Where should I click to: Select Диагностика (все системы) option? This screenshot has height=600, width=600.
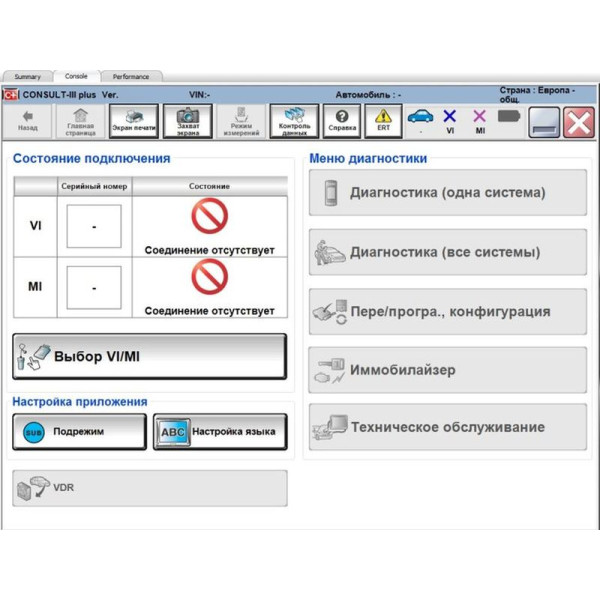point(446,252)
